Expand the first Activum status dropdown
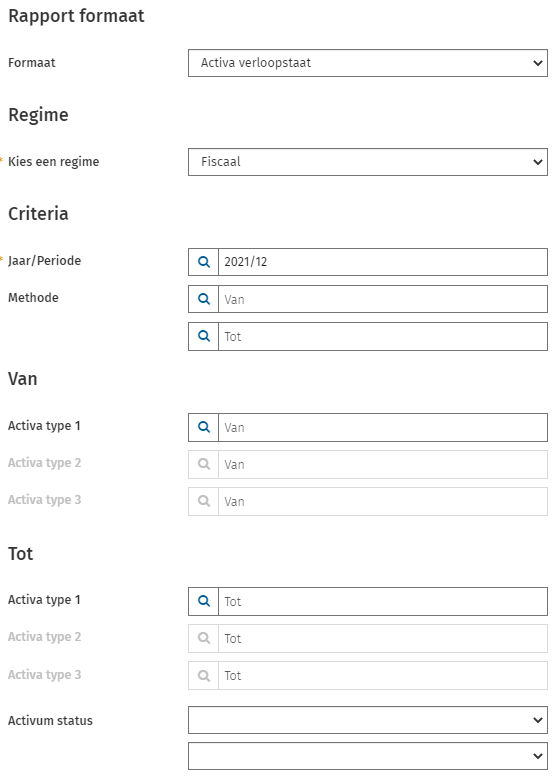This screenshot has width=554, height=776. click(x=368, y=720)
